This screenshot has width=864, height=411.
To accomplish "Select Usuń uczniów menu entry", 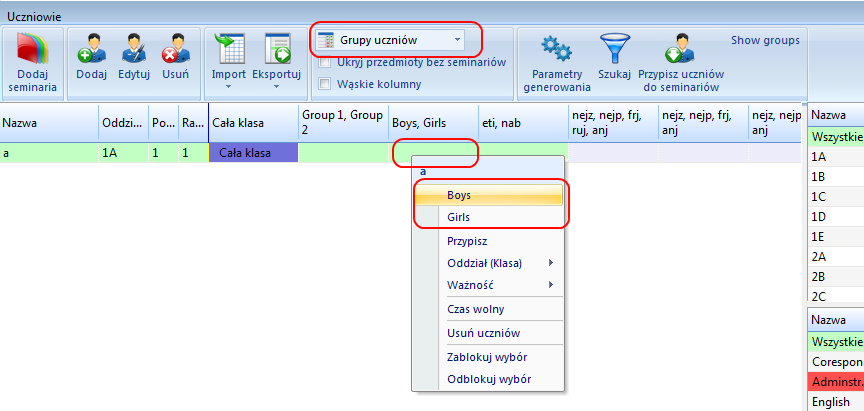I will point(489,333).
